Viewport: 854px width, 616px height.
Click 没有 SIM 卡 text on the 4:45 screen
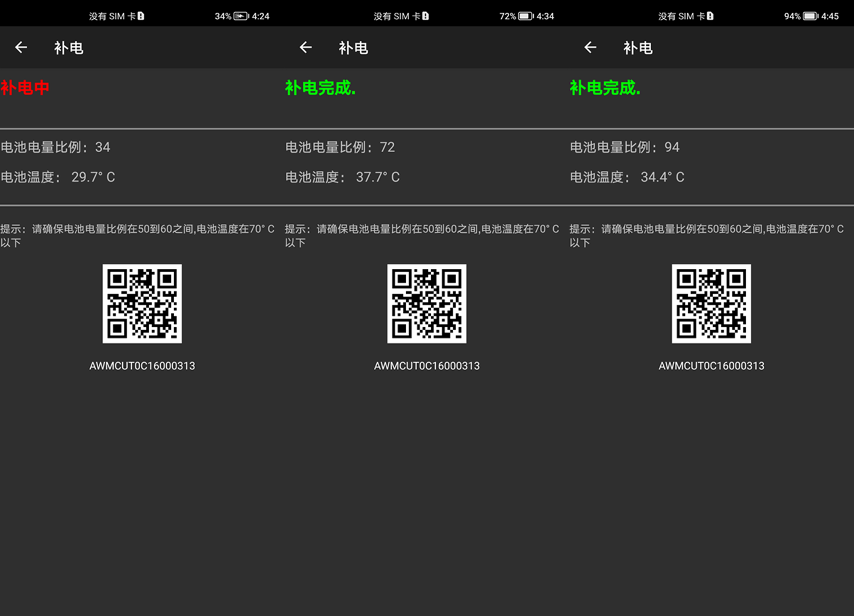click(682, 16)
